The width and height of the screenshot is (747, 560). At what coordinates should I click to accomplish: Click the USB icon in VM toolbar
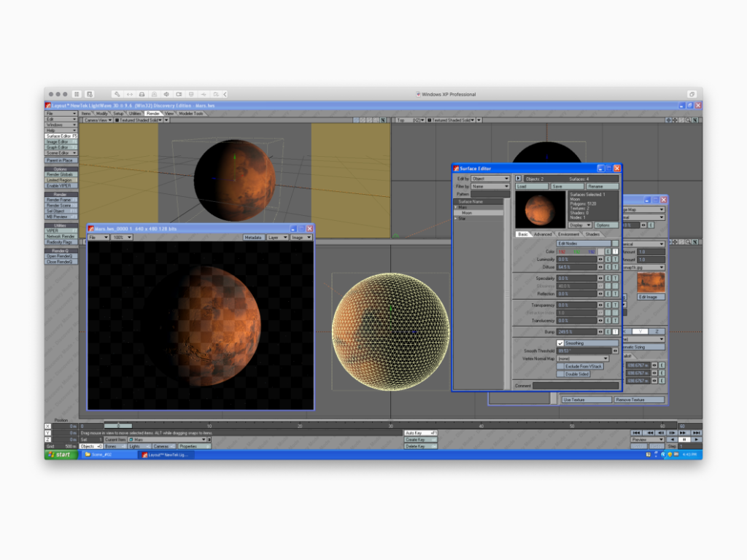click(x=204, y=94)
